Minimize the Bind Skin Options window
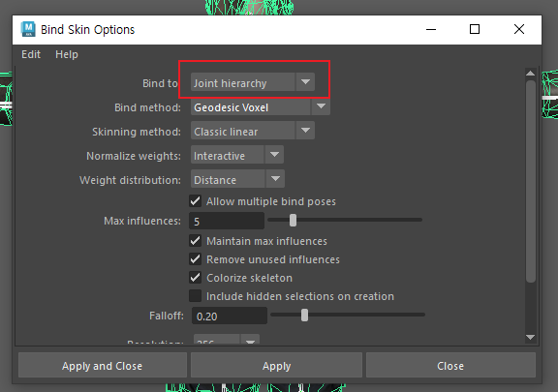This screenshot has width=558, height=392. 431,29
